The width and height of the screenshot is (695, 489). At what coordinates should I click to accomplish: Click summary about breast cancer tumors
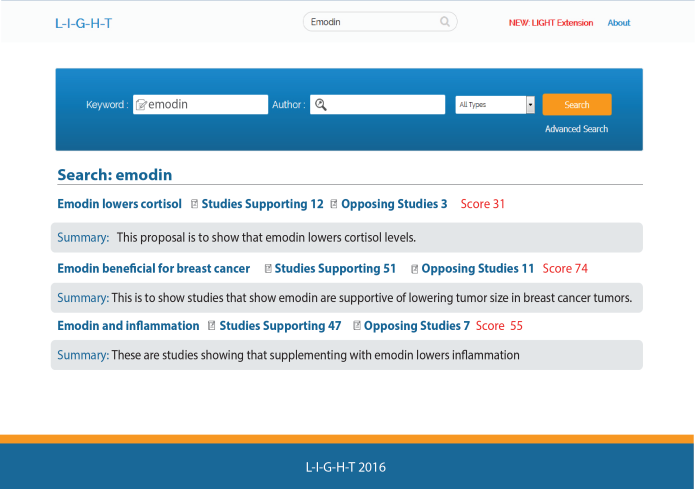point(347,297)
